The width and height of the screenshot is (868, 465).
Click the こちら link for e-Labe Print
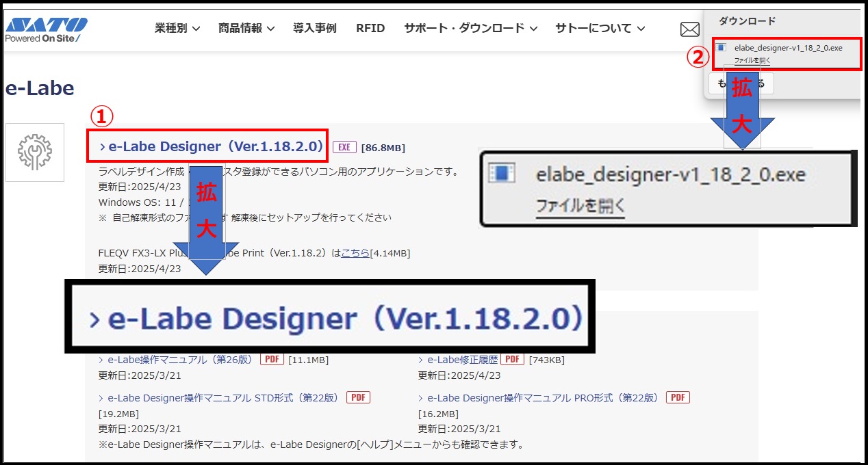click(x=355, y=252)
